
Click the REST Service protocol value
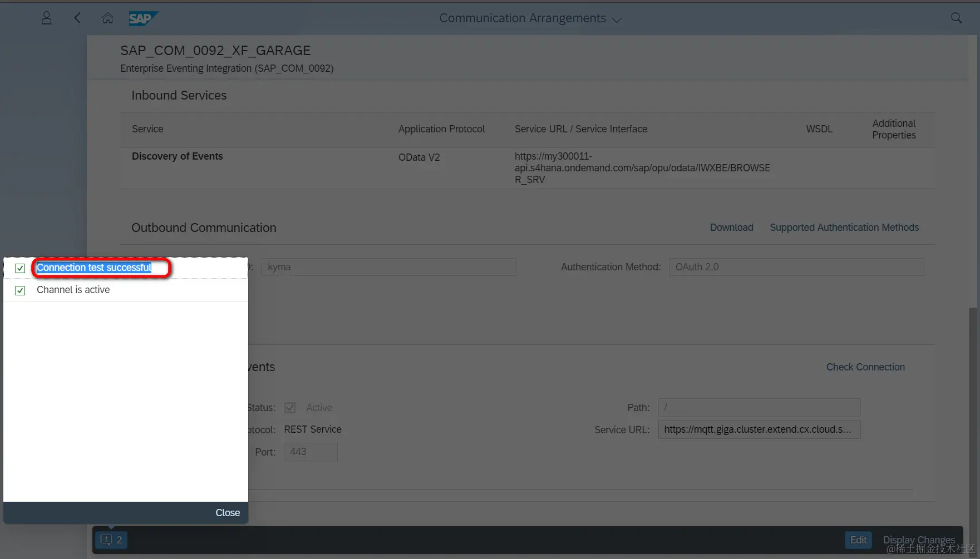point(313,429)
